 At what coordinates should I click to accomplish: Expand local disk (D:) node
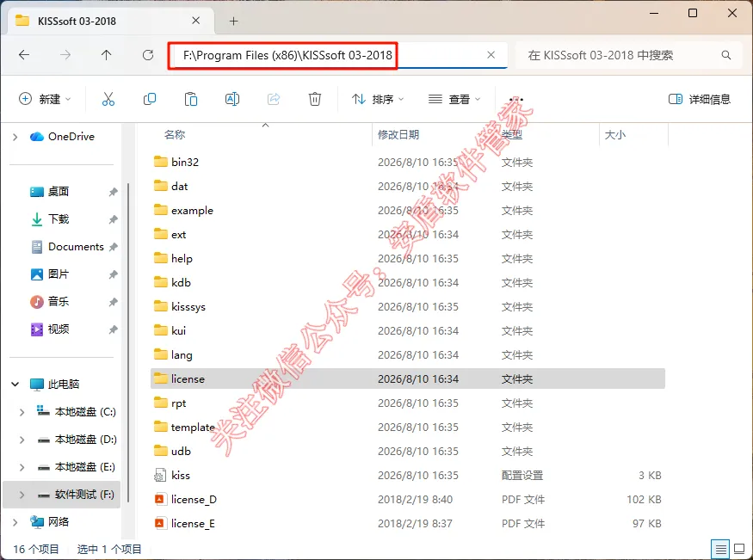pos(22,440)
